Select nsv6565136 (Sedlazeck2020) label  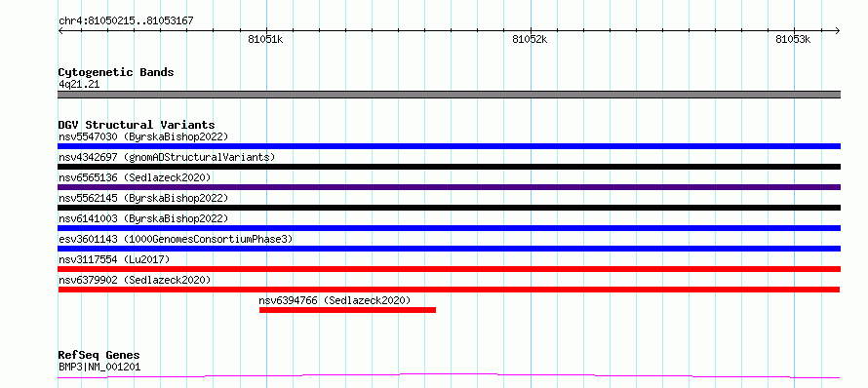135,177
